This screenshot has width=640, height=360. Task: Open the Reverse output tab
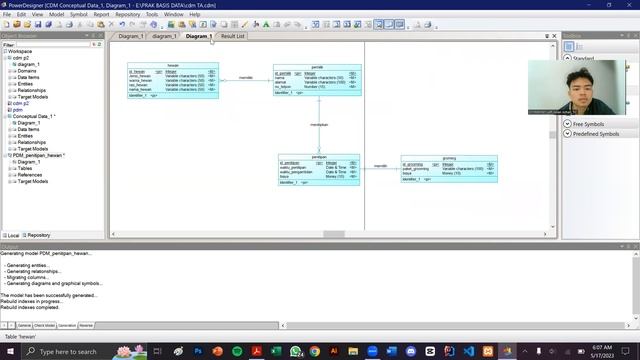tap(86, 325)
